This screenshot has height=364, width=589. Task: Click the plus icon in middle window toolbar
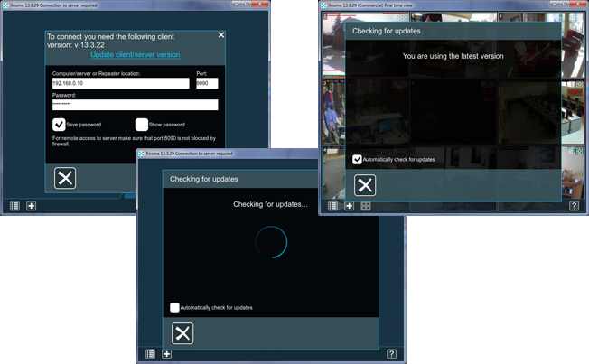tap(167, 354)
